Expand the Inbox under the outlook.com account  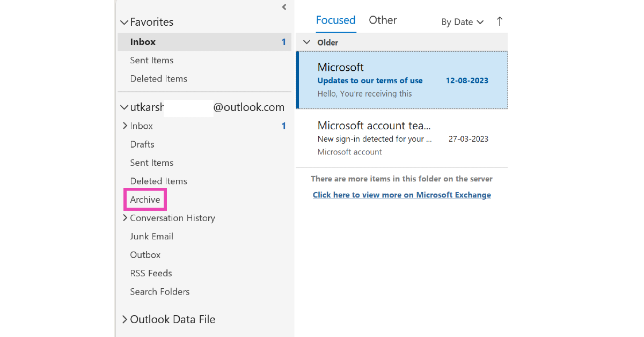(125, 126)
